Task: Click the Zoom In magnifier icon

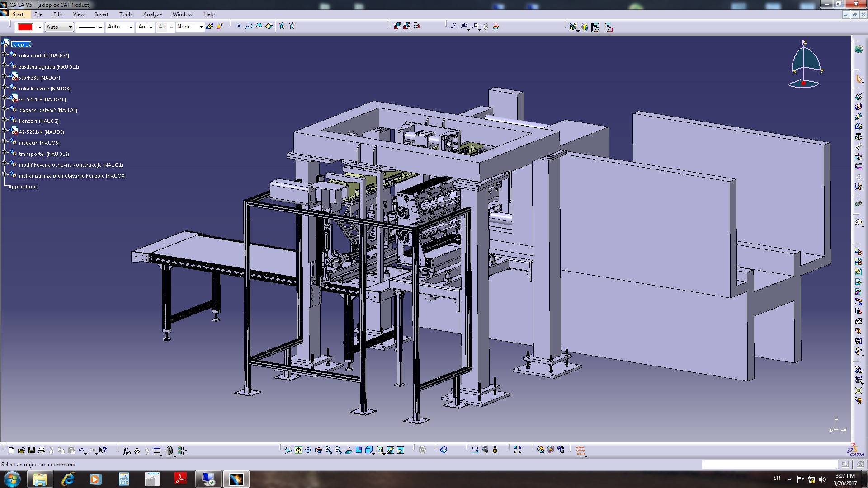Action: pos(328,450)
